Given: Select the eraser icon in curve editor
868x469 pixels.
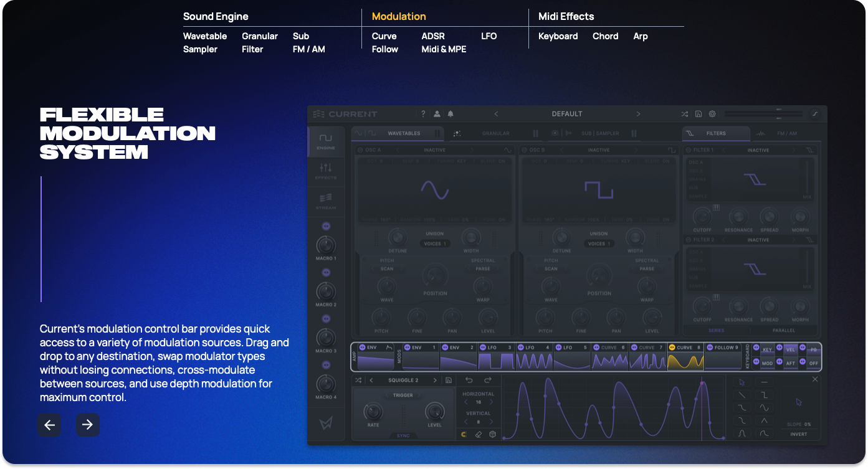Looking at the screenshot, I should pyautogui.click(x=479, y=434).
